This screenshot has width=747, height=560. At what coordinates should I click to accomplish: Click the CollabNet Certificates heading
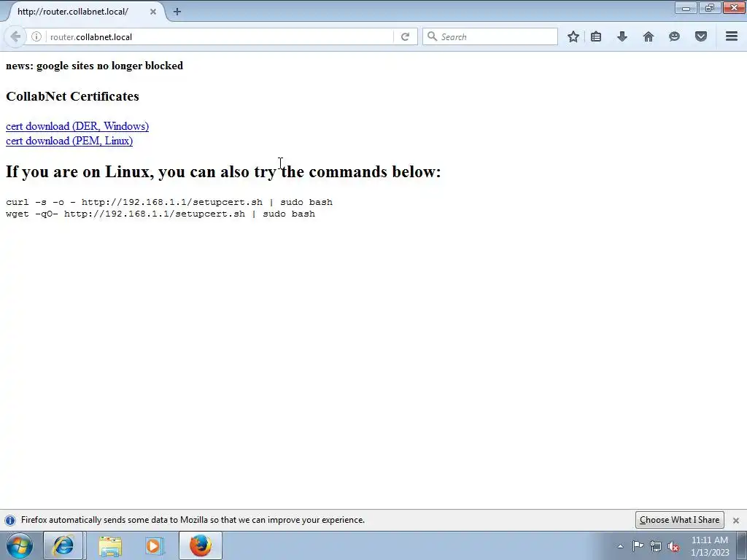click(72, 96)
